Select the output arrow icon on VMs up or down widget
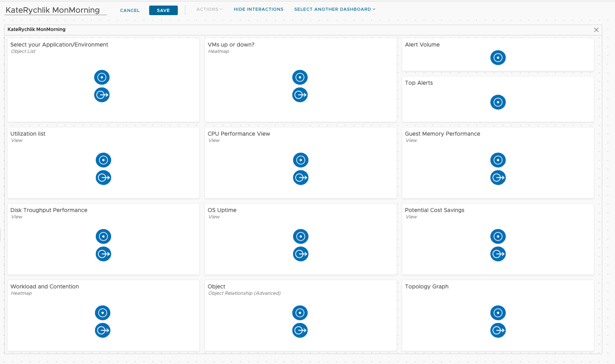The height and width of the screenshot is (364, 615). click(300, 95)
